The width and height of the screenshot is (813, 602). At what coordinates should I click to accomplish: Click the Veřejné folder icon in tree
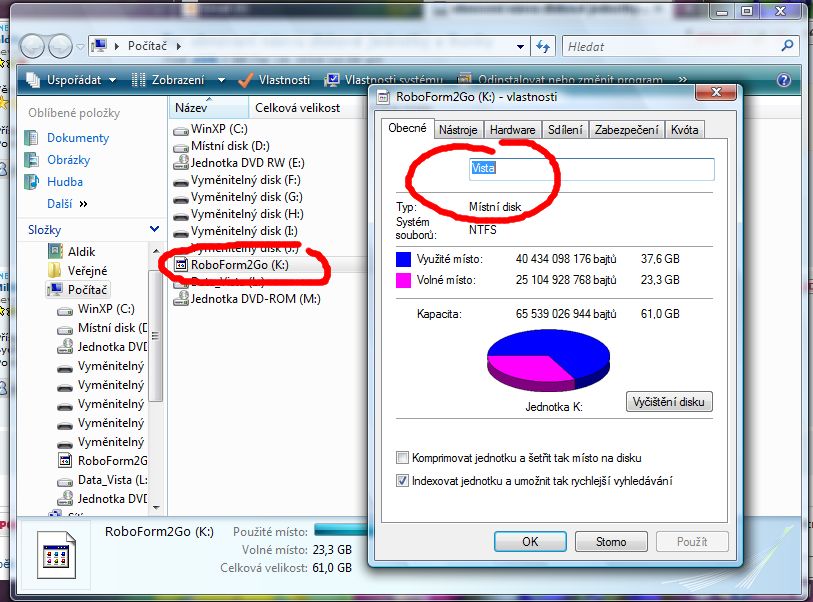(55, 270)
